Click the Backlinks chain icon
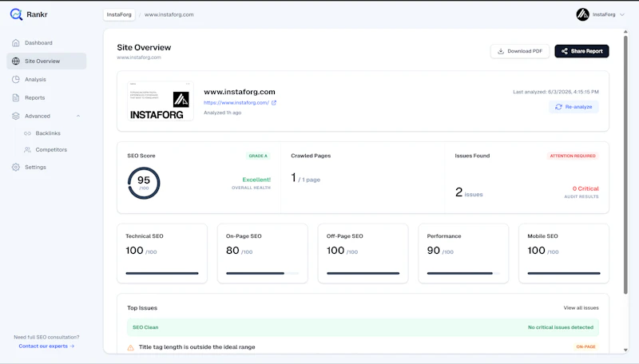This screenshot has height=364, width=639. 27,133
